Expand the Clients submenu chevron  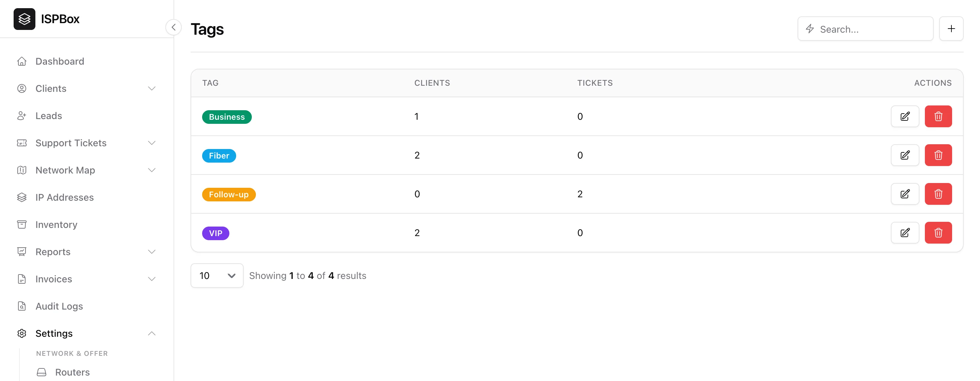point(152,88)
